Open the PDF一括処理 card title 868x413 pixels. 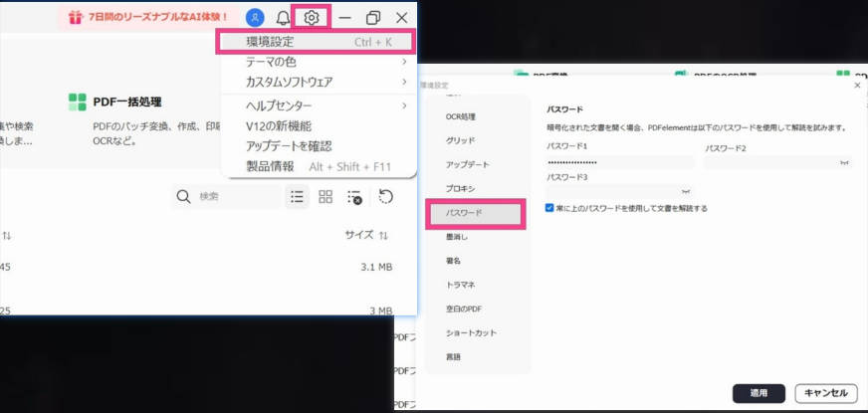point(127,103)
